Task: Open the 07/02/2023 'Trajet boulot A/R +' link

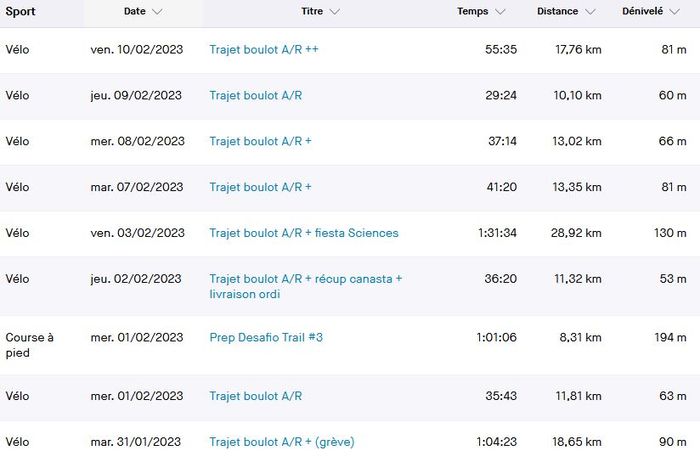Action: pyautogui.click(x=260, y=187)
